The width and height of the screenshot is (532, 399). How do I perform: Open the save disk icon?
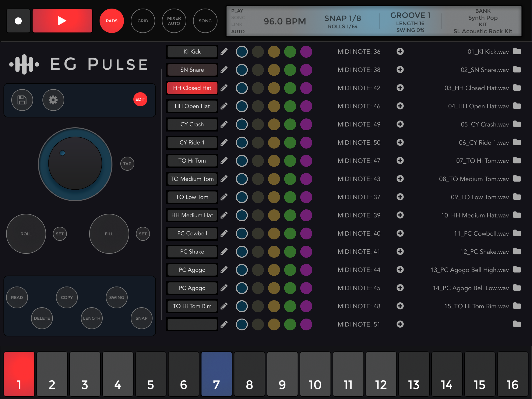[22, 100]
